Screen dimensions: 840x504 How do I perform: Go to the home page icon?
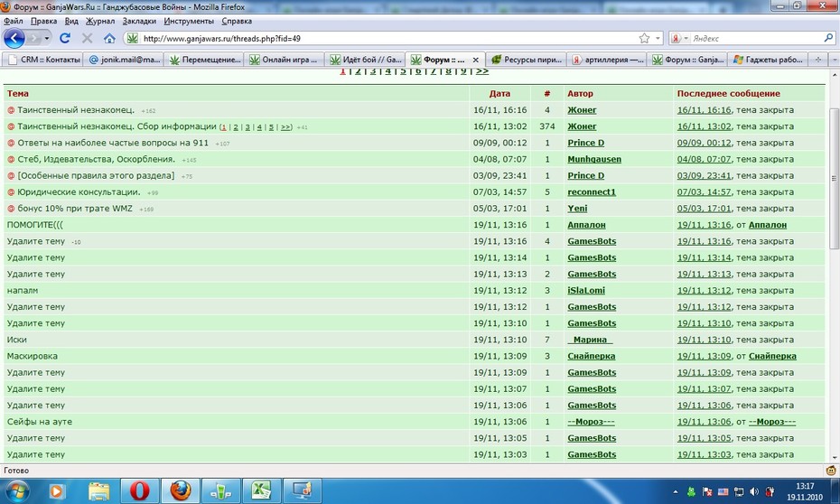pyautogui.click(x=109, y=38)
